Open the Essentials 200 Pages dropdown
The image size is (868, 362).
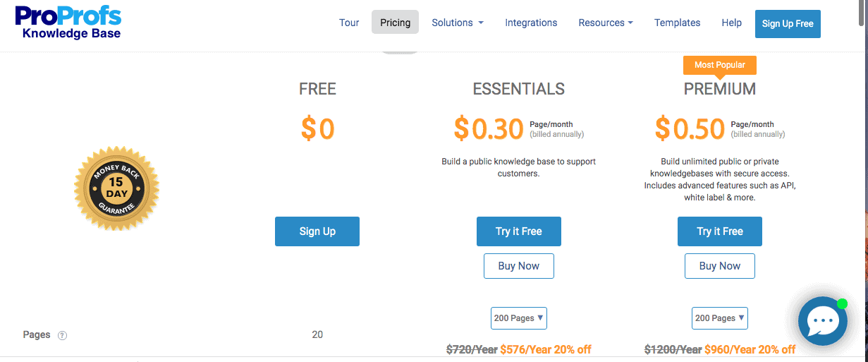[519, 318]
